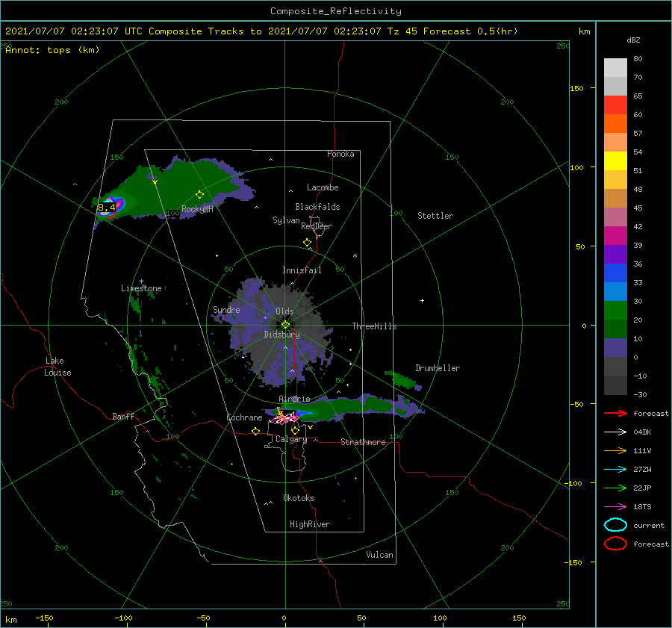
Task: Select the 51 dBZ yellow swatch
Action: (x=615, y=161)
